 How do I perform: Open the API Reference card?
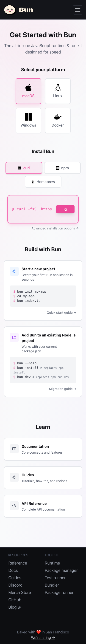[x=43, y=506]
